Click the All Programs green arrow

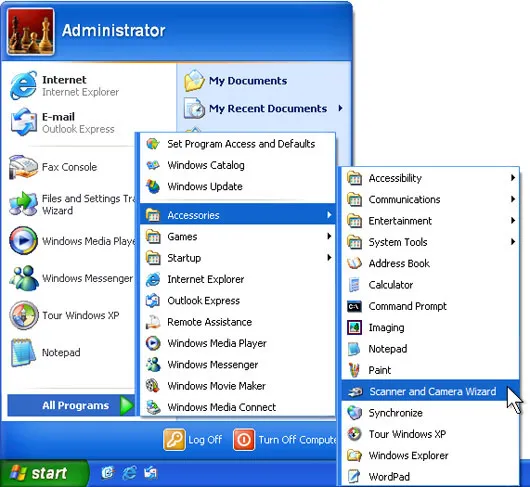[x=127, y=405]
